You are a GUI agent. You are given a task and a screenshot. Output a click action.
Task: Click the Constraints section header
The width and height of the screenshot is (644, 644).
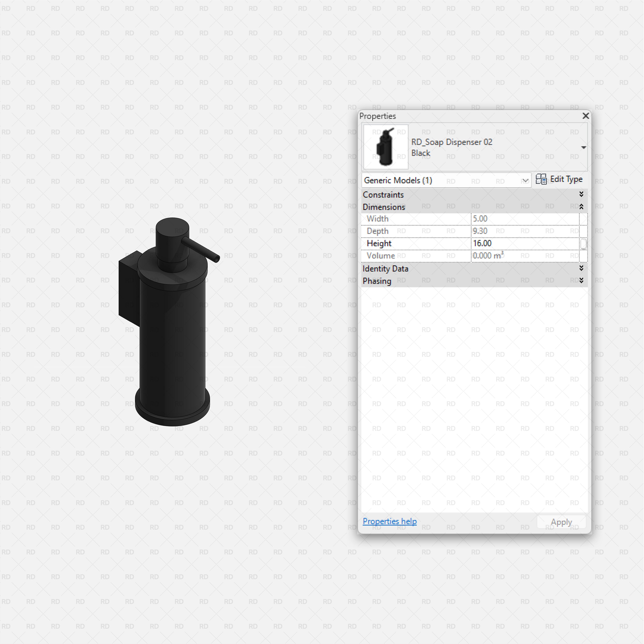383,194
